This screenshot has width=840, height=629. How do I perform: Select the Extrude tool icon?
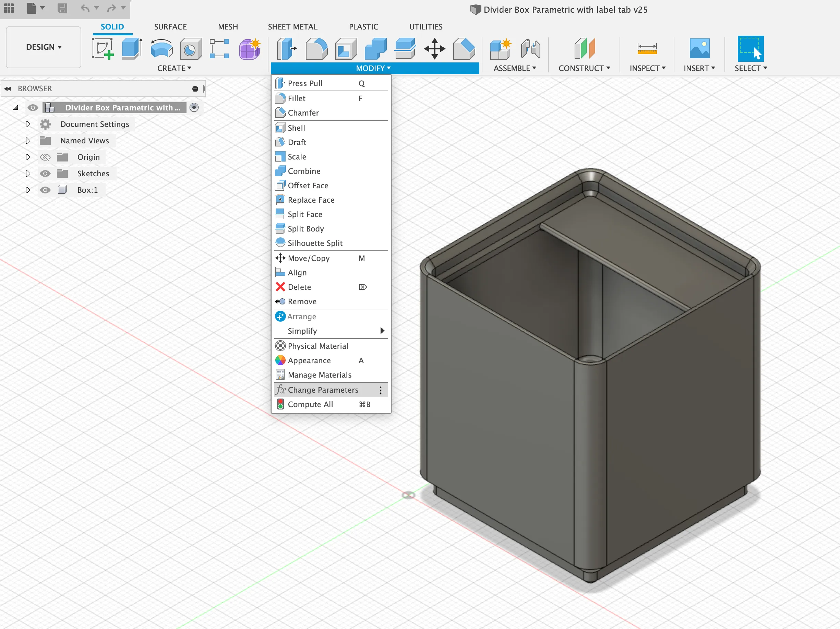132,49
